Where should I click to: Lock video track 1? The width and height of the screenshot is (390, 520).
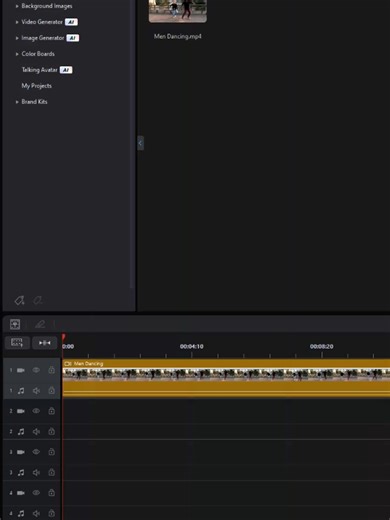[51, 370]
